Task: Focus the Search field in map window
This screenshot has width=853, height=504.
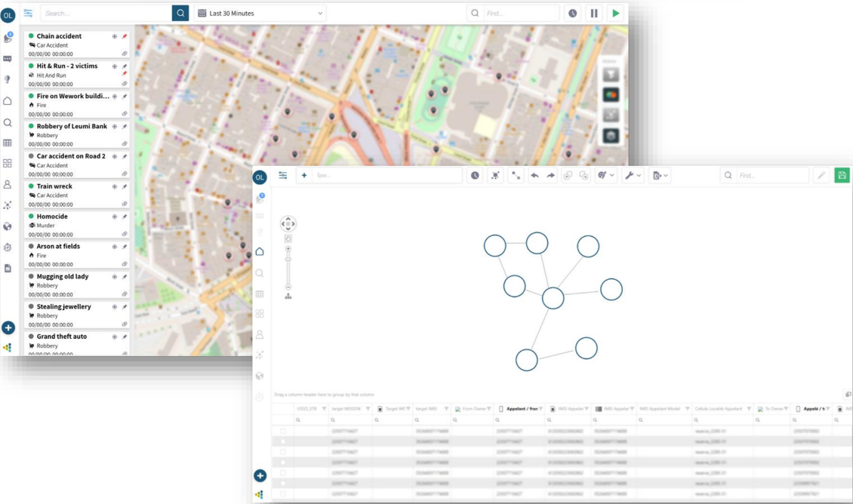Action: (106, 13)
